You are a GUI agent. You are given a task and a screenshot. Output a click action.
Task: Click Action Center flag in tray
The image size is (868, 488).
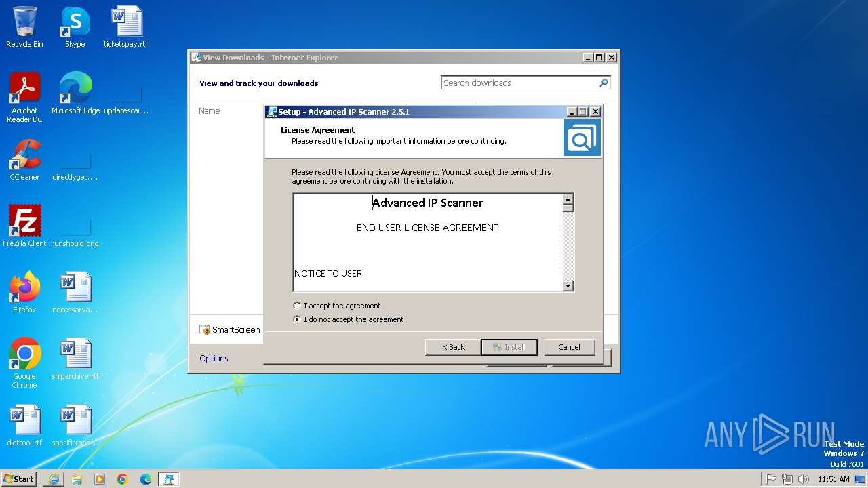click(771, 479)
